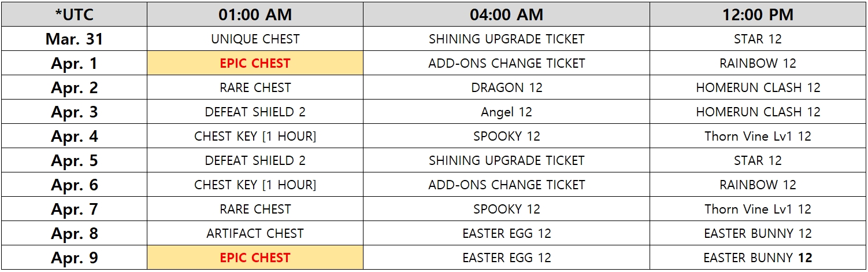This screenshot has height=272, width=868.
Task: Select the Apr. 2 HOMERUN CLASH 12 cell
Action: click(758, 87)
